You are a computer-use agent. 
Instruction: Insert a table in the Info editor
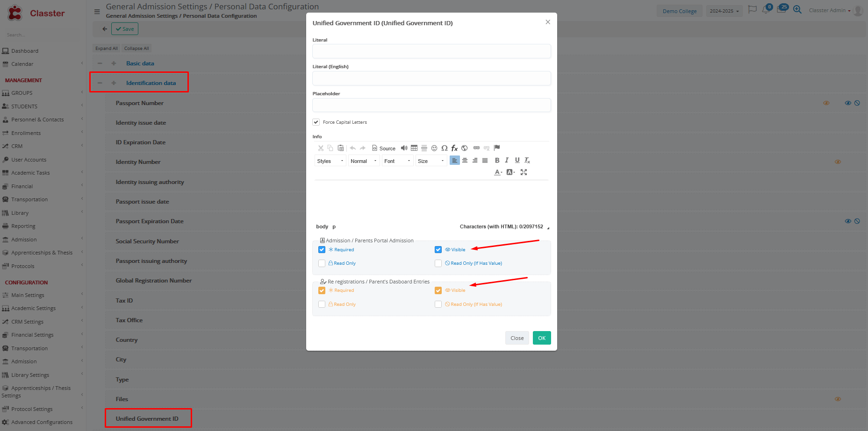coord(414,148)
